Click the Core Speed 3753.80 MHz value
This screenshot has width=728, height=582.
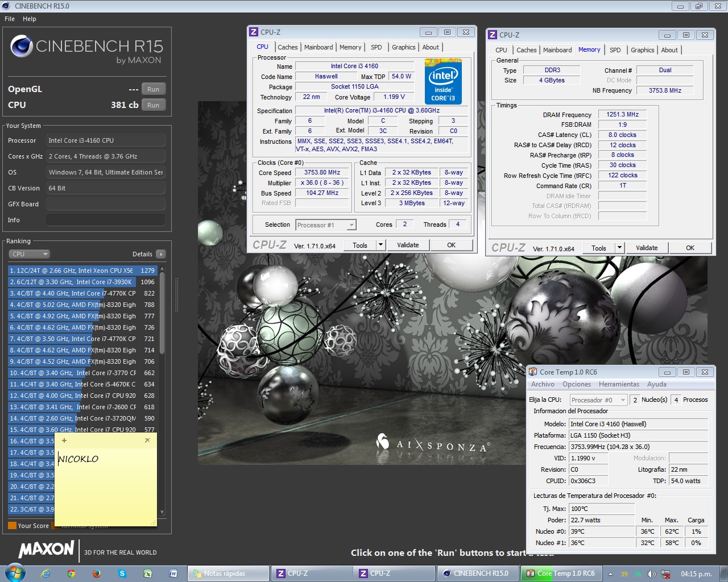point(322,173)
